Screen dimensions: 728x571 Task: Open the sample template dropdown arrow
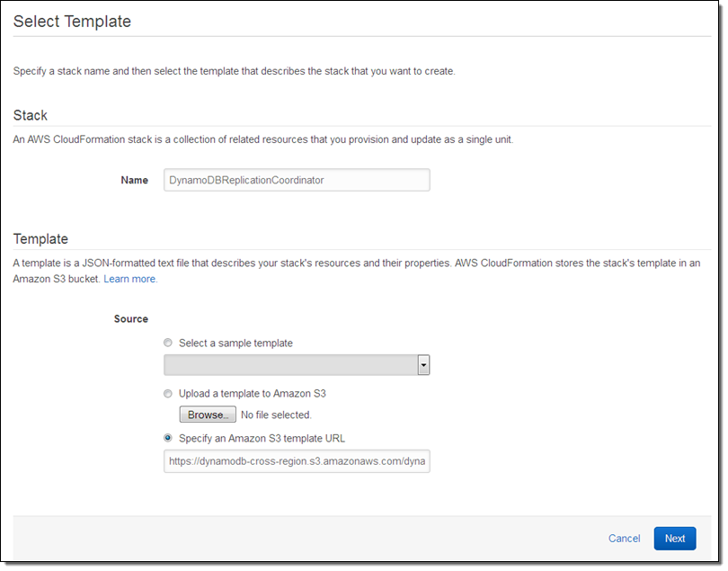click(423, 365)
